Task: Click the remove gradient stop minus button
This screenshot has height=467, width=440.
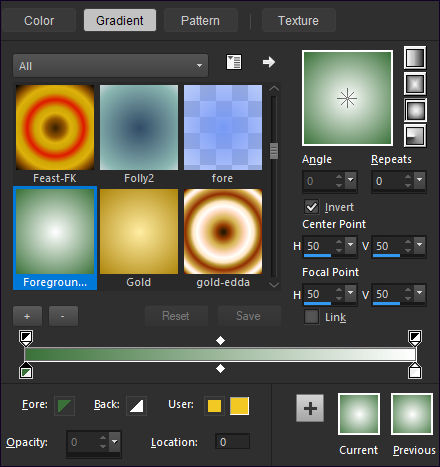Action: click(x=63, y=316)
